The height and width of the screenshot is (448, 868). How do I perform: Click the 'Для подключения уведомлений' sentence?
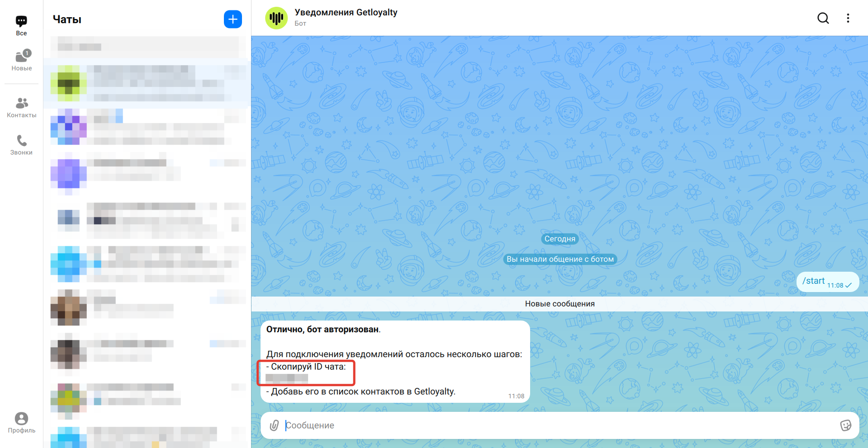click(x=394, y=354)
